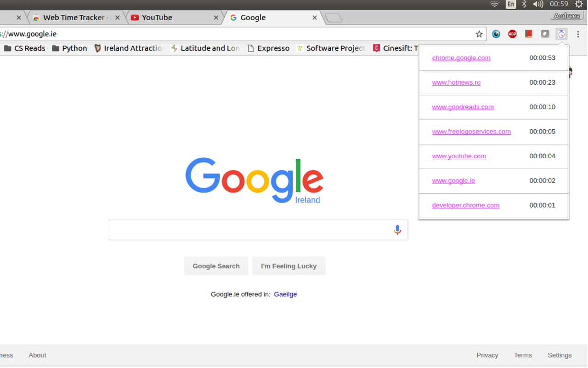Open the Bluetooth indicator menu

click(x=524, y=4)
